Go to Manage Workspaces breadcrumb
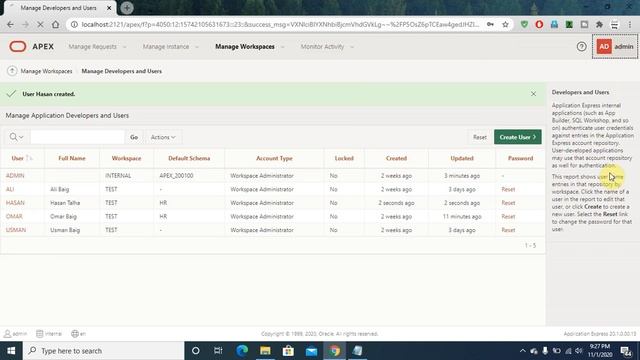 [46, 71]
